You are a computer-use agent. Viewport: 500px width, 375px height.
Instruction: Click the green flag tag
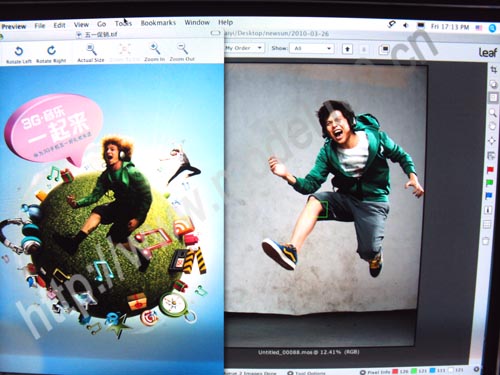coord(489,183)
